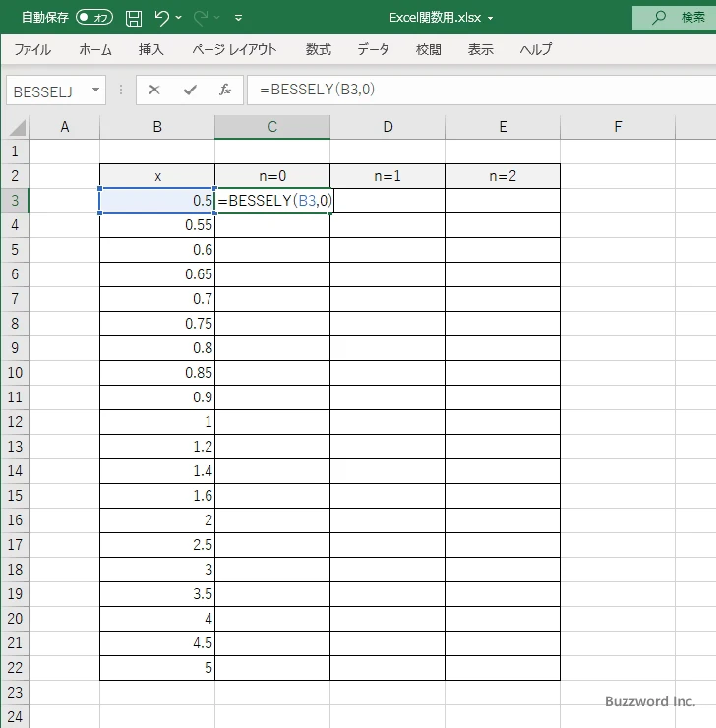The width and height of the screenshot is (716, 728).
Task: Click the Save floppy disk icon
Action: [134, 17]
